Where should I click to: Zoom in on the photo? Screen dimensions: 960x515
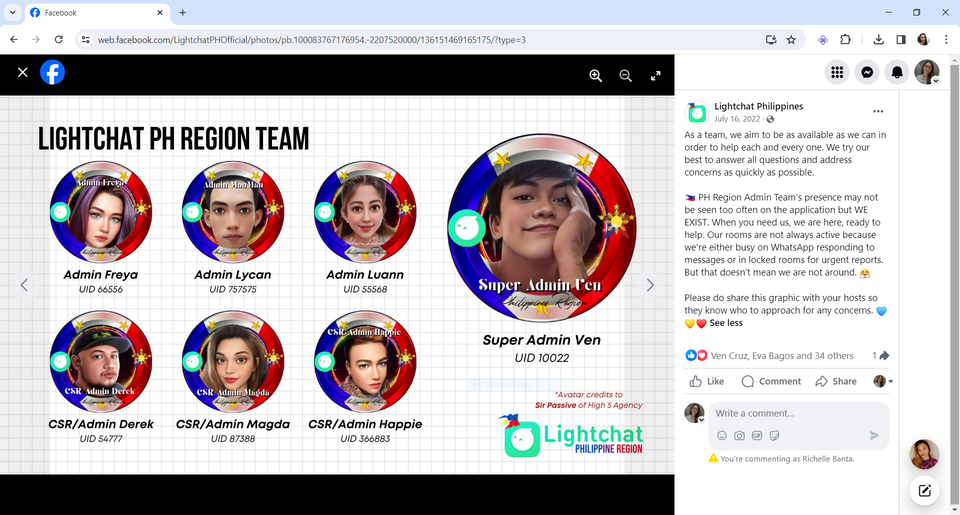(x=595, y=75)
